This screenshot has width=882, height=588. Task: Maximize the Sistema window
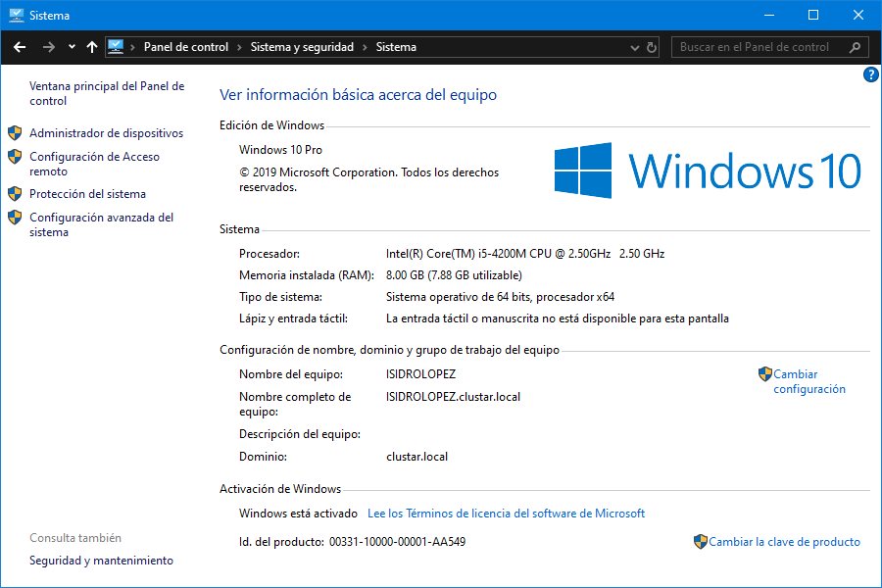point(813,16)
